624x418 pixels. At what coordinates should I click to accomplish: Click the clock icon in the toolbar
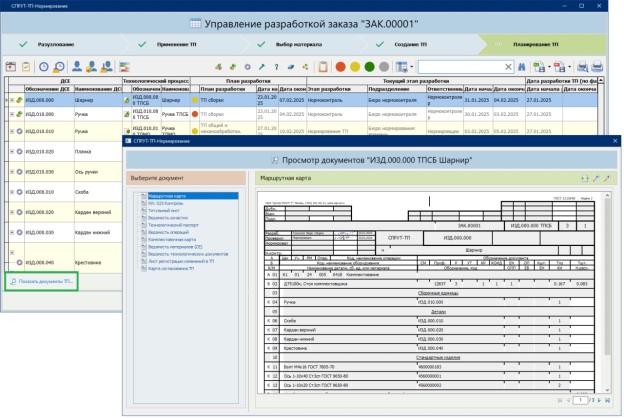pos(44,66)
